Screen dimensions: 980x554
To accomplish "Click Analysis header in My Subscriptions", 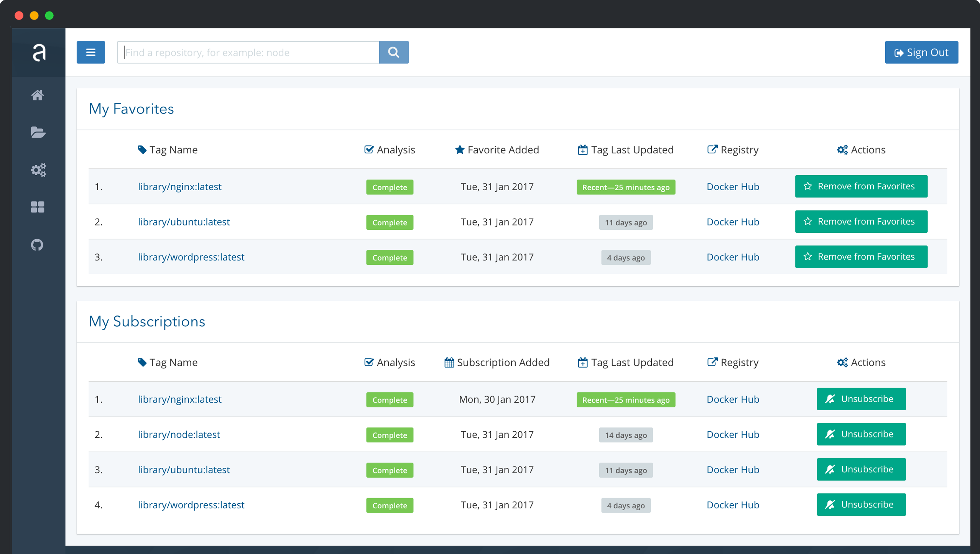I will click(390, 362).
